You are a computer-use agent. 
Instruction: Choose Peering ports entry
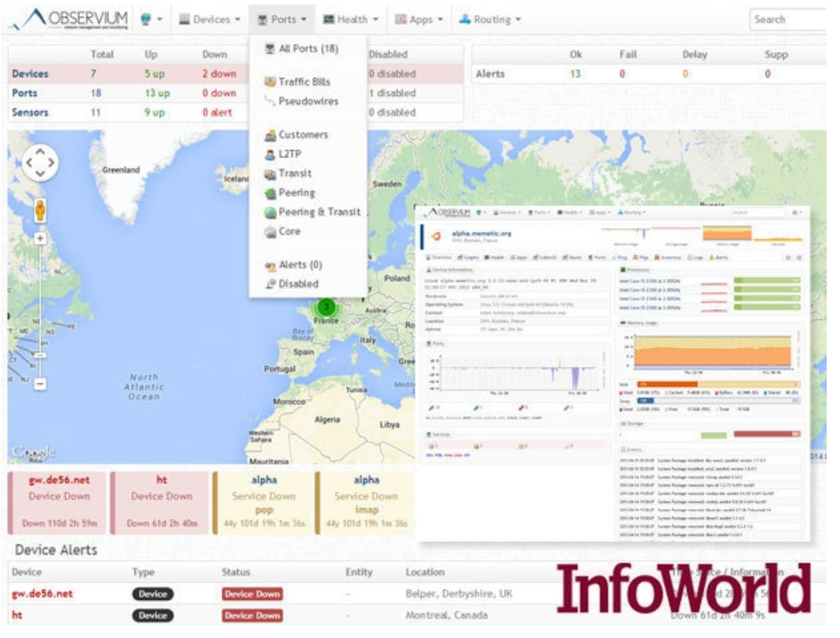[x=289, y=193]
